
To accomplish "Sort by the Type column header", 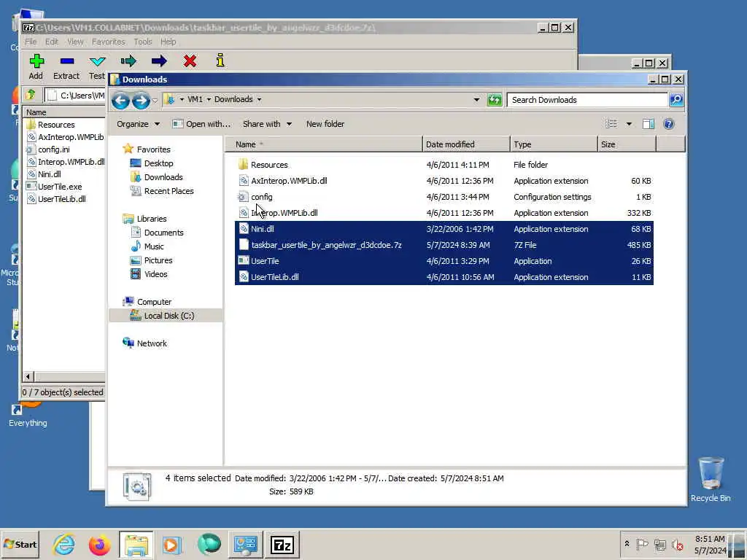I will (x=554, y=144).
